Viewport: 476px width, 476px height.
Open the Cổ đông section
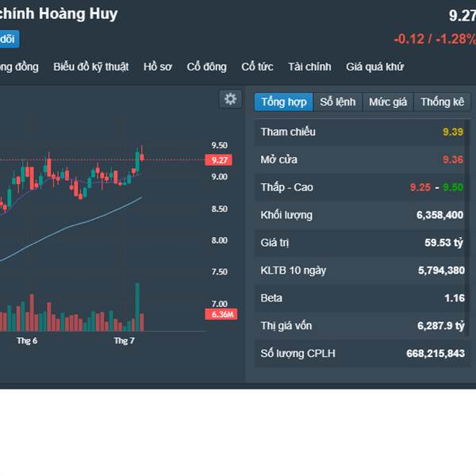coord(206,67)
